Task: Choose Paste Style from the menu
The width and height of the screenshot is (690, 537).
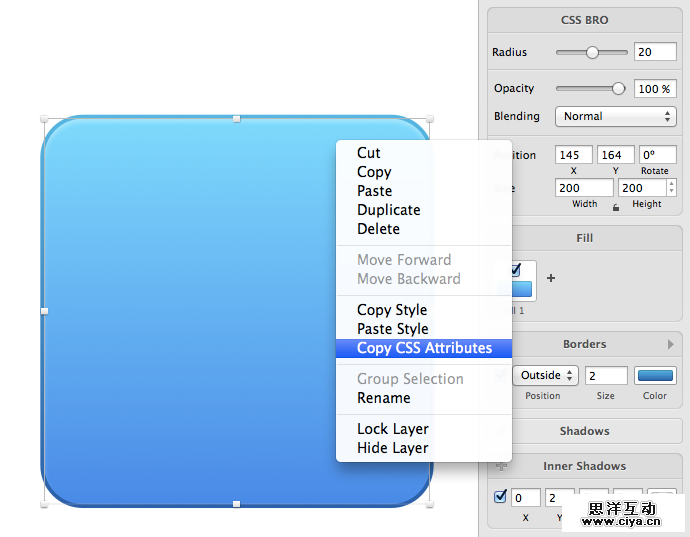Action: (x=424, y=329)
